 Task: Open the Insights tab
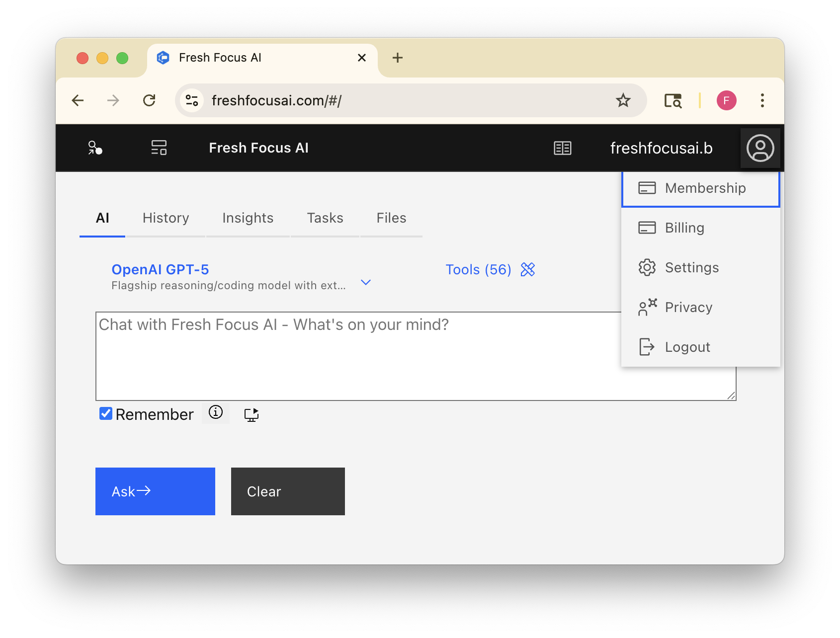tap(248, 218)
